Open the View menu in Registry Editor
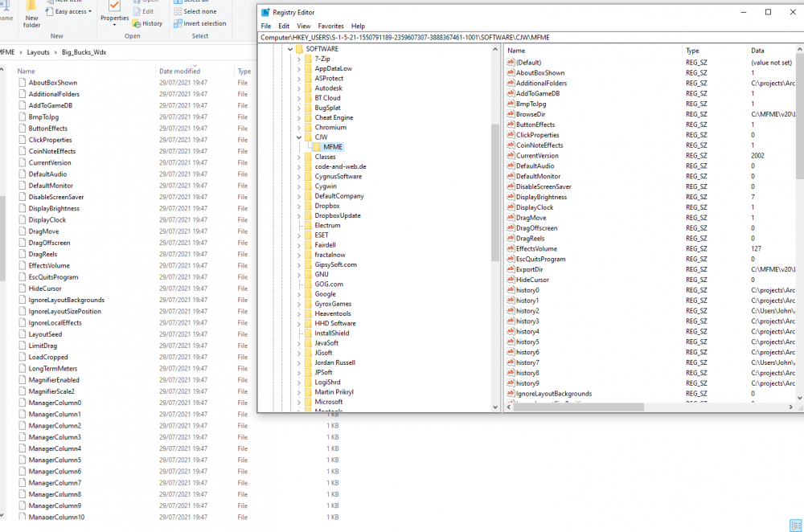Viewport: 804px width, 532px height. (x=304, y=27)
